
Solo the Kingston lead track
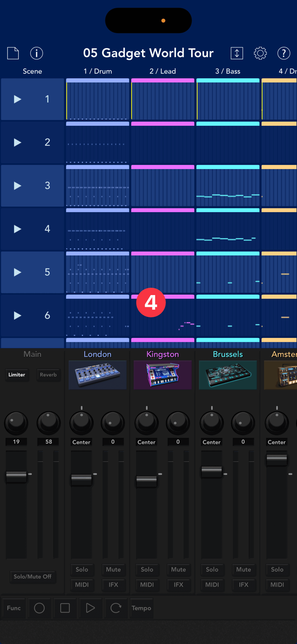pyautogui.click(x=147, y=569)
